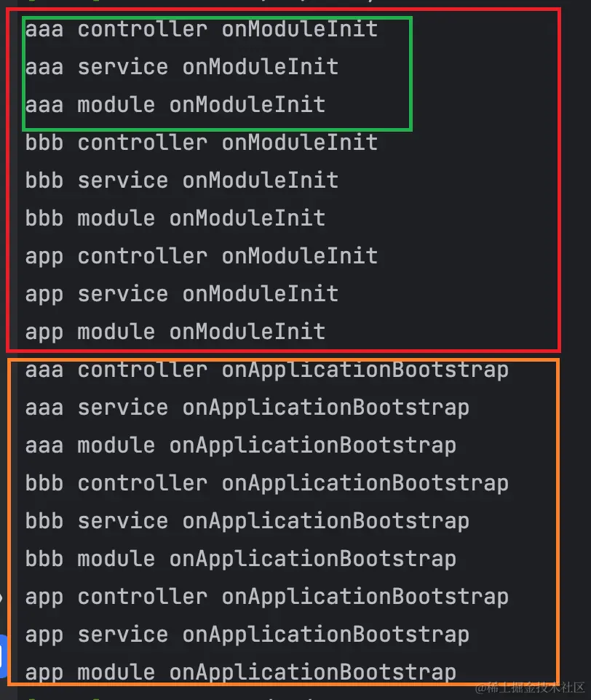Select the "app service onModuleInit" entry

pos(182,295)
